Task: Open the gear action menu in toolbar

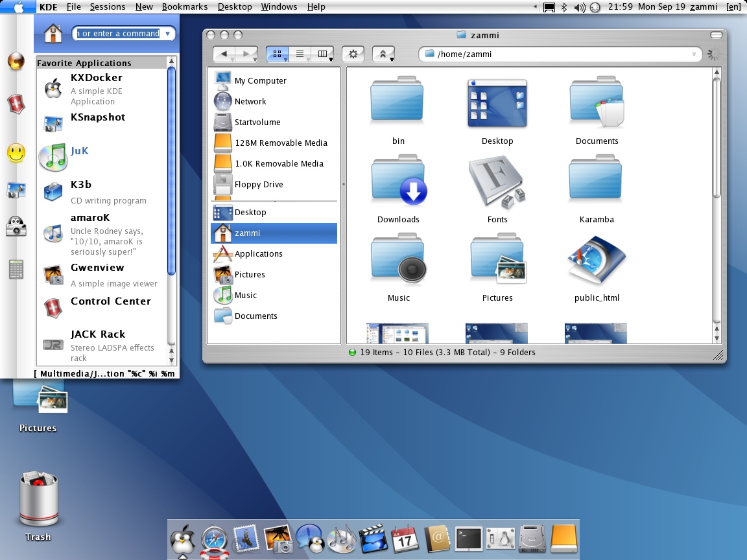Action: coord(353,54)
